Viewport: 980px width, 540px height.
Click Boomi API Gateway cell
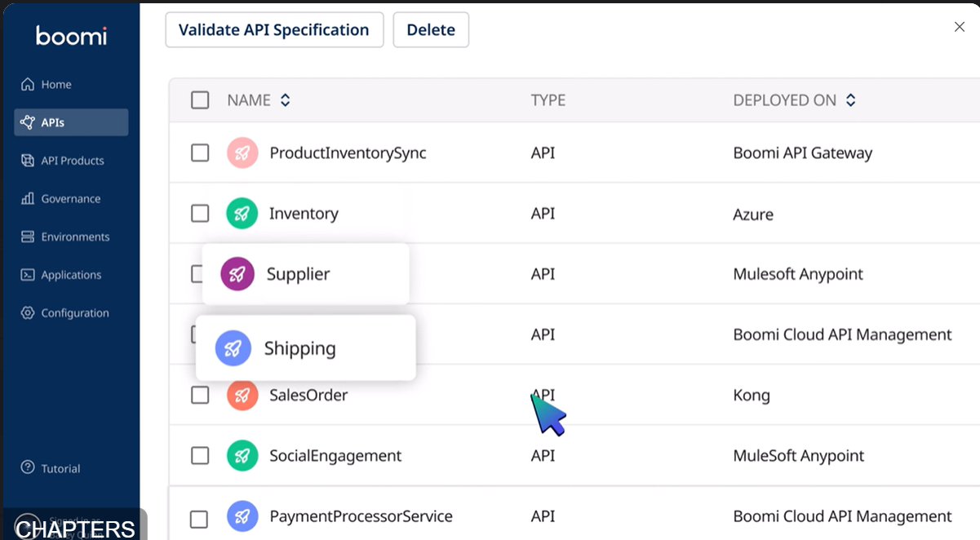[x=803, y=153]
